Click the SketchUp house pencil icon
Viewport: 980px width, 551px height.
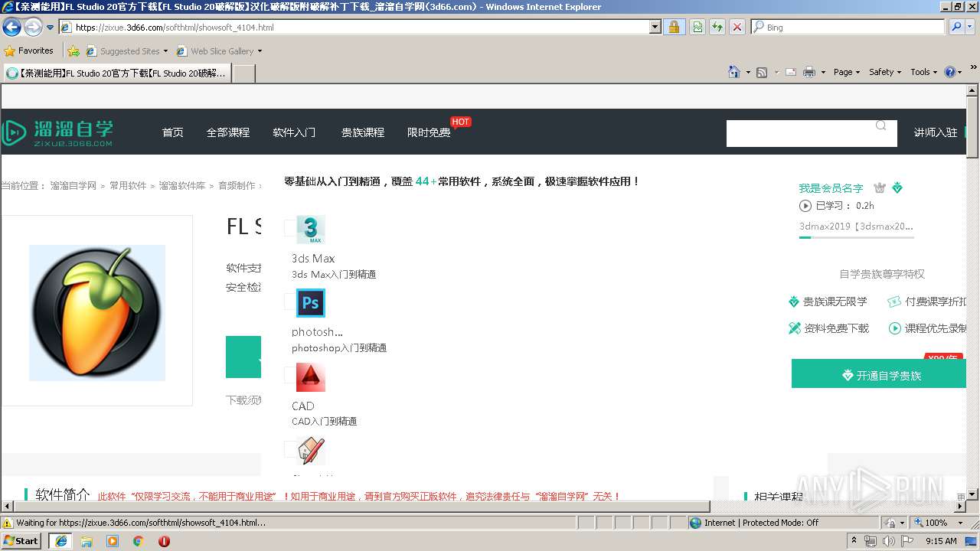(x=310, y=450)
